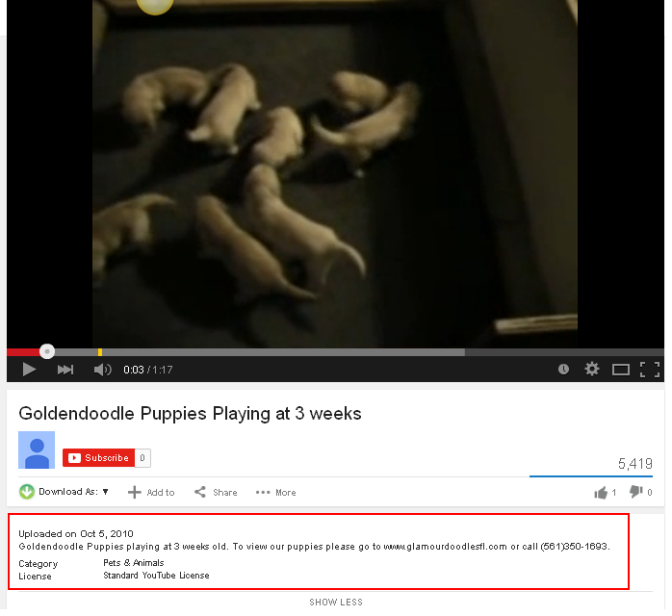Screen dimensions: 672x616
Task: Skip to the next video
Action: 65,370
